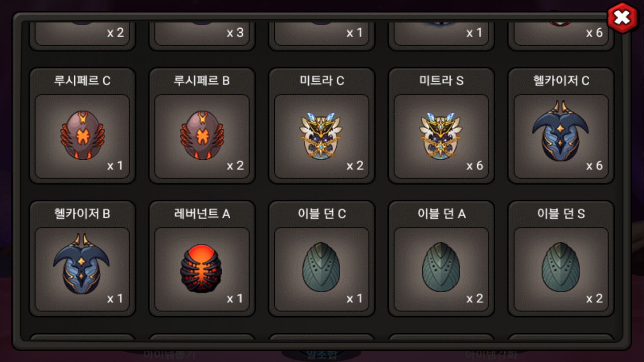Select the 헬카이저 C egg icon
The width and height of the screenshot is (644, 362).
point(560,131)
